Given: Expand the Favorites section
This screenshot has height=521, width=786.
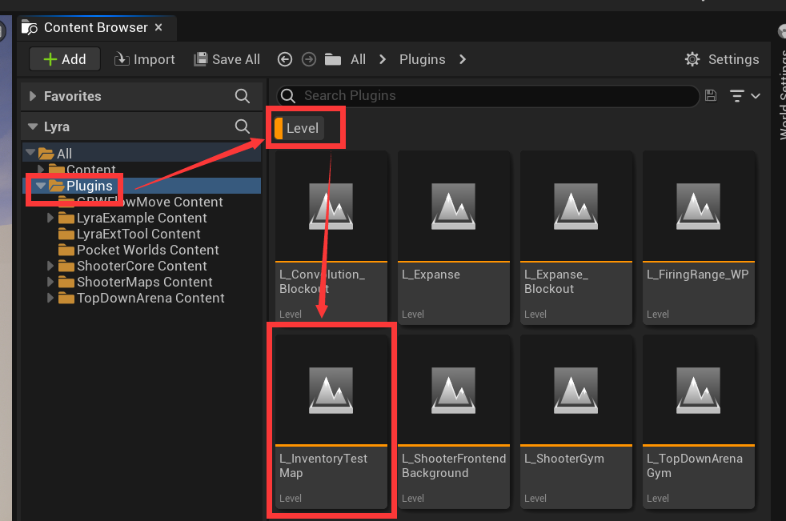Looking at the screenshot, I should pyautogui.click(x=33, y=96).
